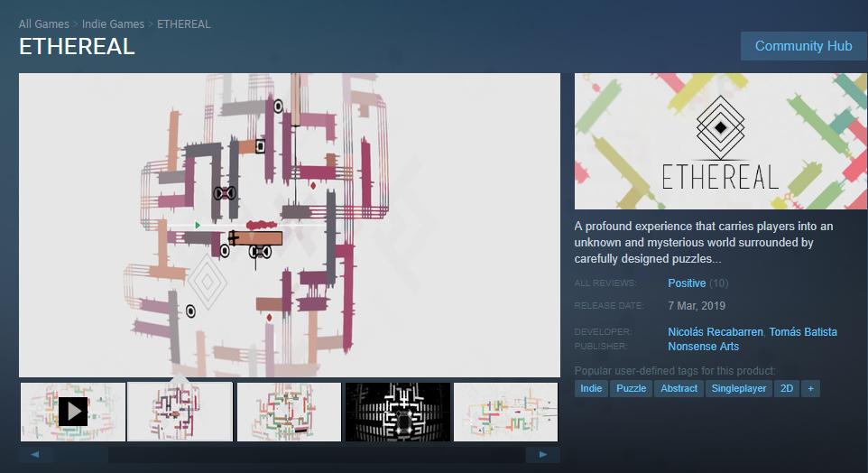
Task: Click the main screenshot preview image
Action: 290,225
